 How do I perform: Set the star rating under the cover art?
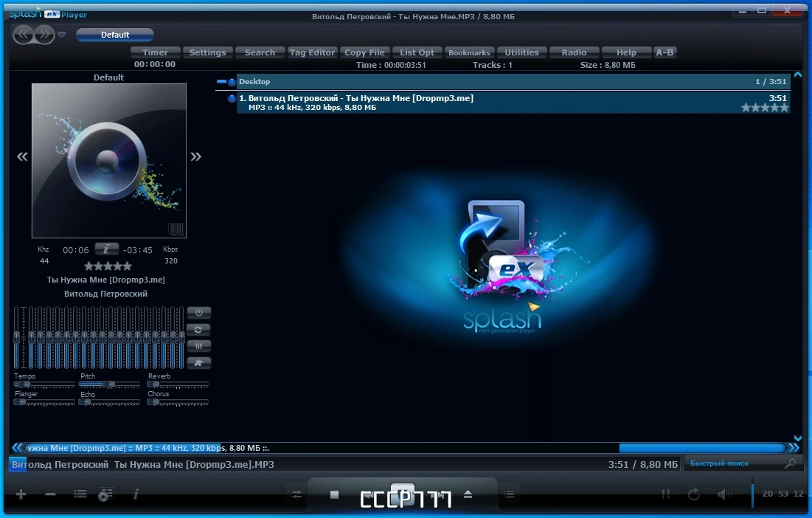coord(108,266)
